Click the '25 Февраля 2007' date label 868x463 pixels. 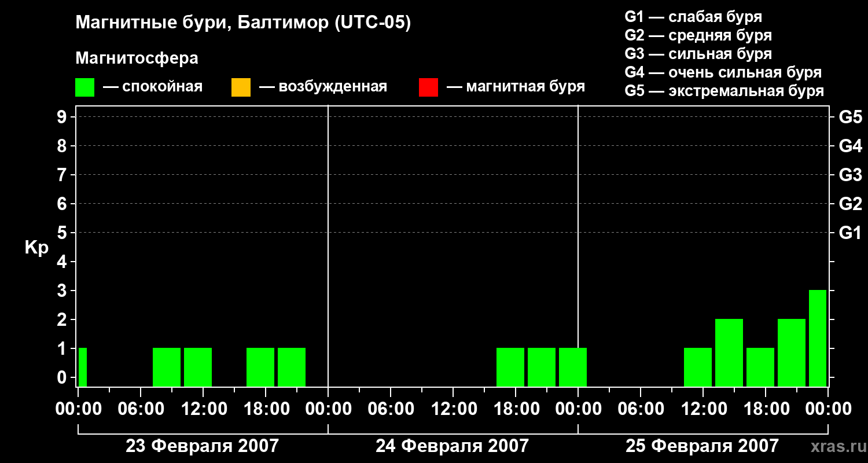[703, 446]
